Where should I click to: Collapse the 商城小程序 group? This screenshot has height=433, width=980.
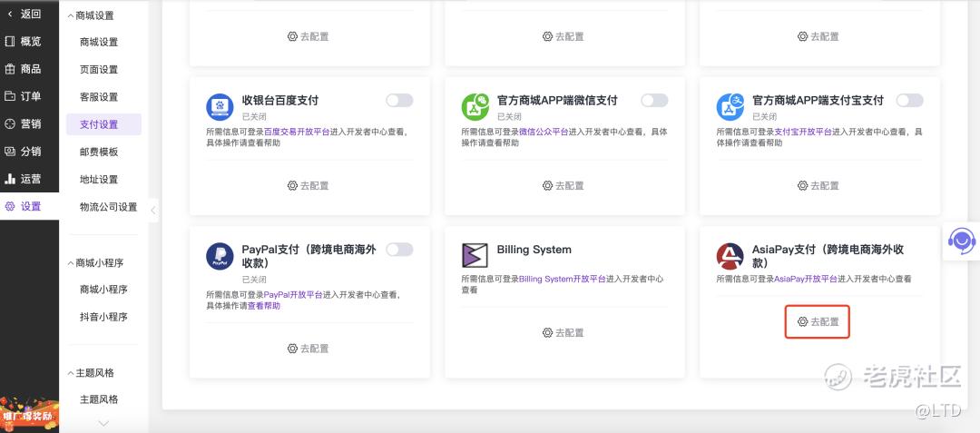click(x=71, y=263)
